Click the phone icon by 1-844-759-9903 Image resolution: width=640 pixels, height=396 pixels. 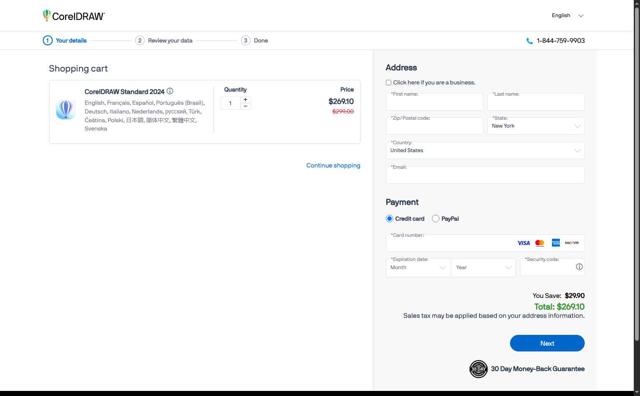(x=529, y=41)
